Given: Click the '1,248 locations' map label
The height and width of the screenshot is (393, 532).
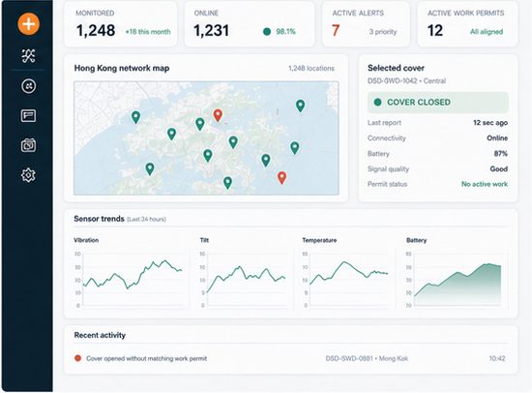Looking at the screenshot, I should coord(311,69).
